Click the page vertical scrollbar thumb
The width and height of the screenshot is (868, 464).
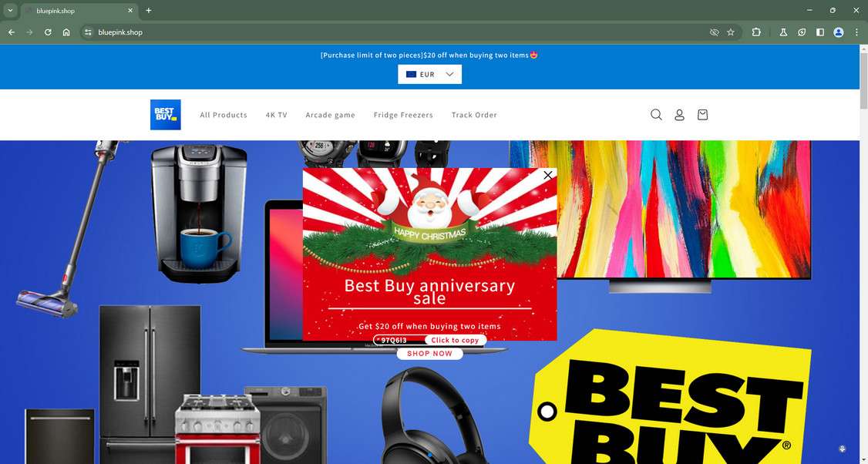pyautogui.click(x=863, y=78)
